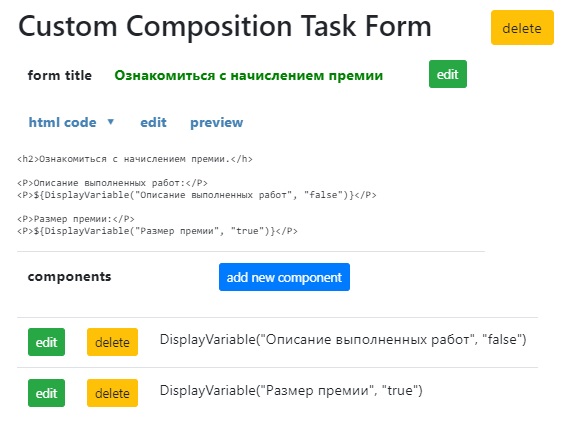Screen dimensions: 571x432
Task: Select component text DisplayVariable Описание выполненных работ false
Action: tap(343, 339)
